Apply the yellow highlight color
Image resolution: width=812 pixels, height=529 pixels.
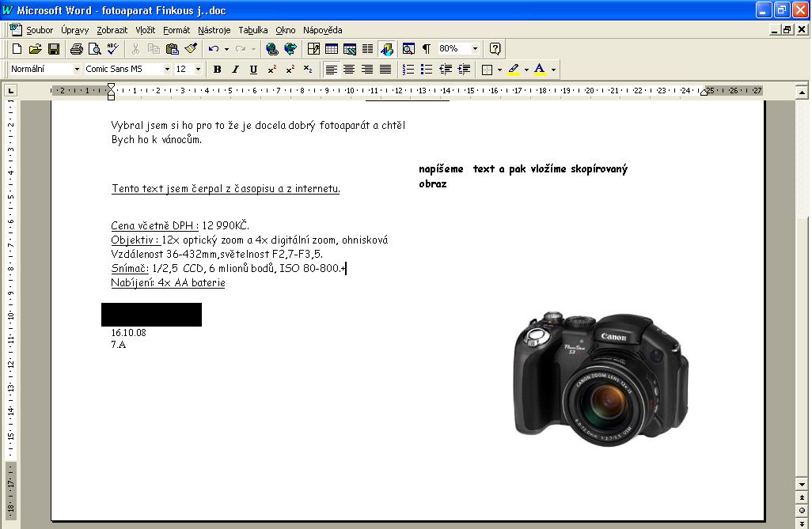tap(514, 70)
